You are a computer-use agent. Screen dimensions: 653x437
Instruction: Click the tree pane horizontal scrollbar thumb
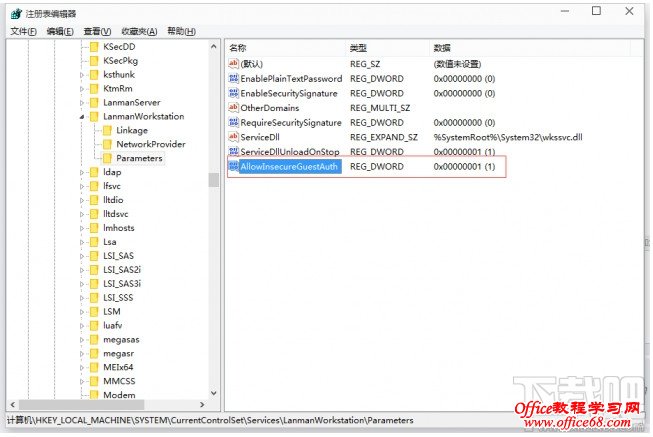click(82, 405)
